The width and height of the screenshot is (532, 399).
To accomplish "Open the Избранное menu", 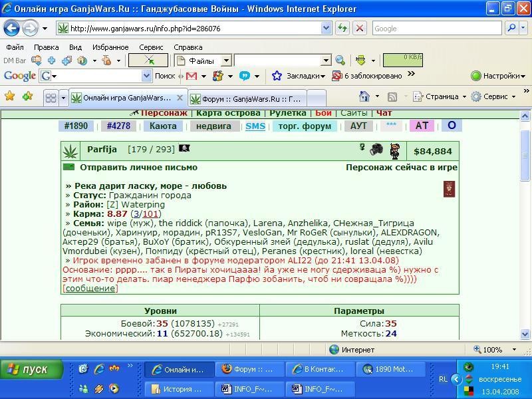I will [110, 47].
